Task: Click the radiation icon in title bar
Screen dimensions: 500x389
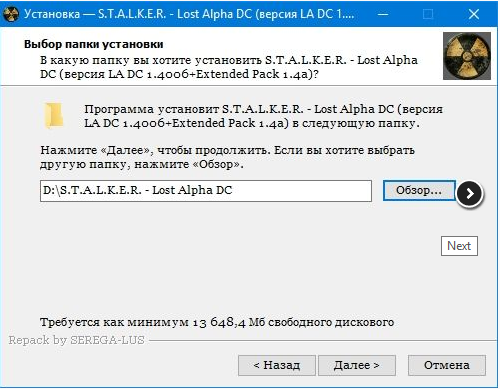Action: point(11,14)
